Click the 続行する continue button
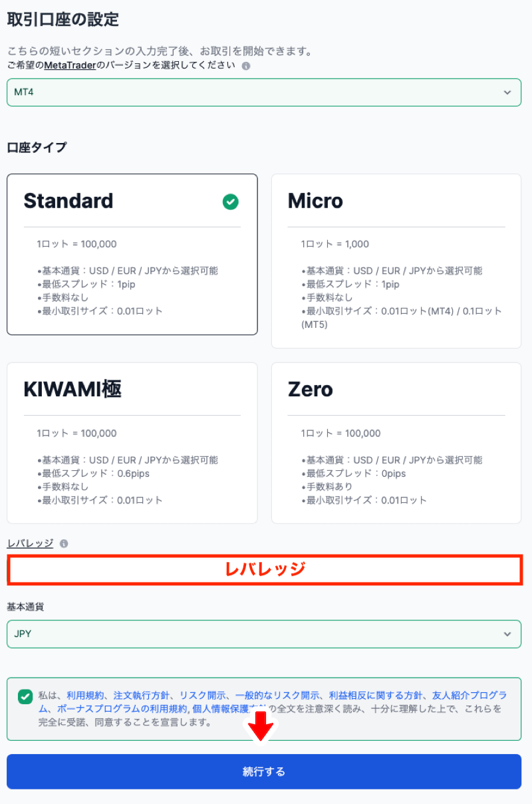 [x=264, y=771]
